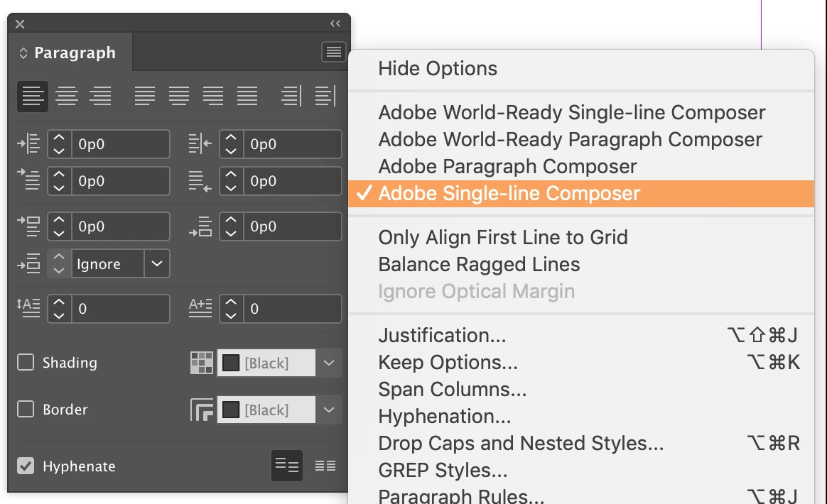Image resolution: width=827 pixels, height=504 pixels.
Task: Adjust Space After stepper arrows
Action: (x=231, y=226)
